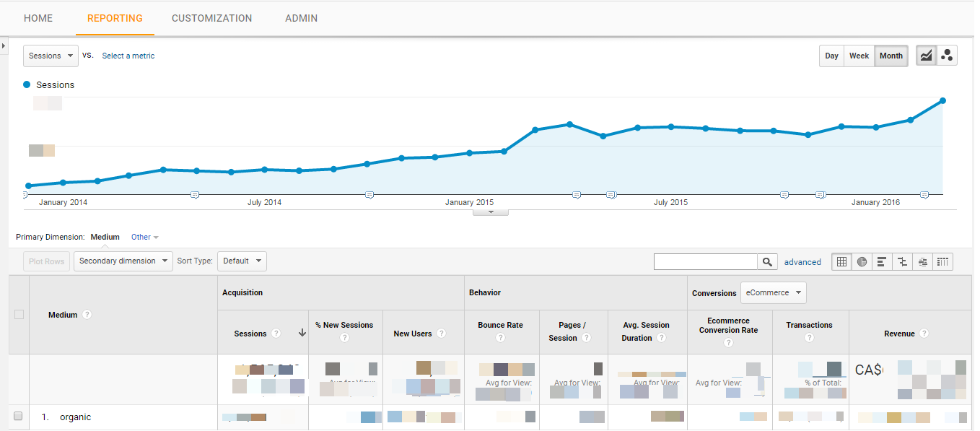The width and height of the screenshot is (980, 431).
Task: Open the organic medium row link
Action: coord(75,417)
